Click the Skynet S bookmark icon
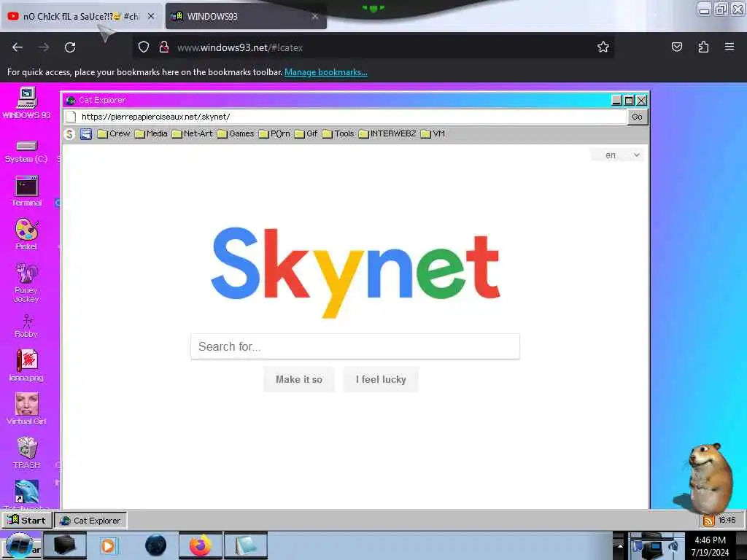747x560 pixels. coord(69,134)
